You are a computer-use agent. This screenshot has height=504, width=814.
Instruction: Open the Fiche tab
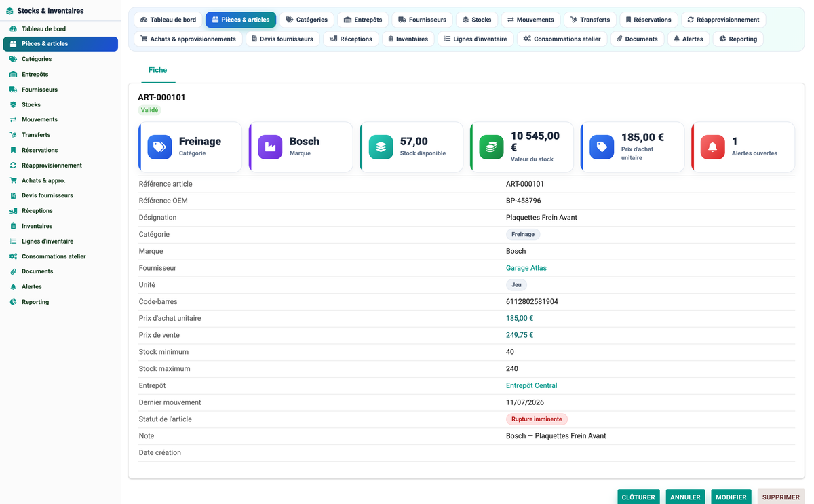tap(157, 70)
